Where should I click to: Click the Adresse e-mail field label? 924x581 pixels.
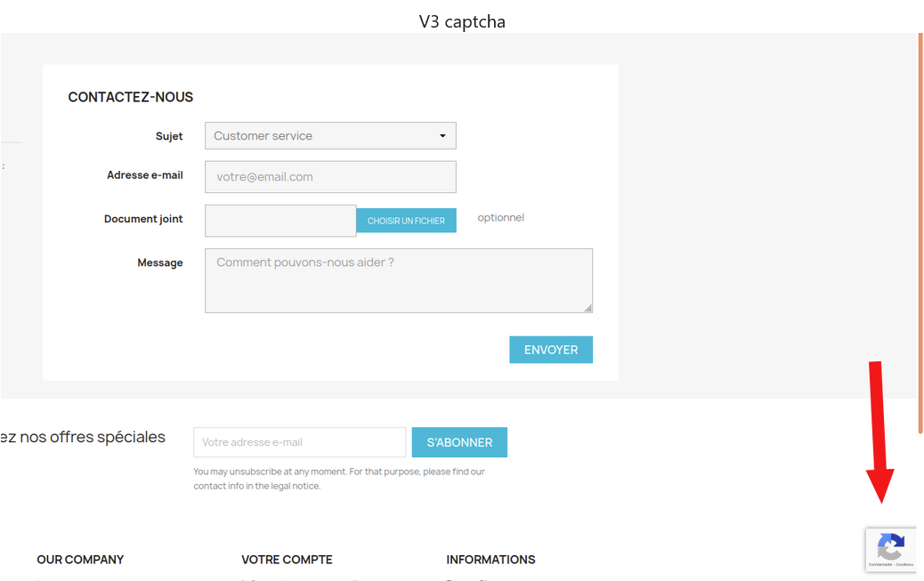(x=145, y=175)
